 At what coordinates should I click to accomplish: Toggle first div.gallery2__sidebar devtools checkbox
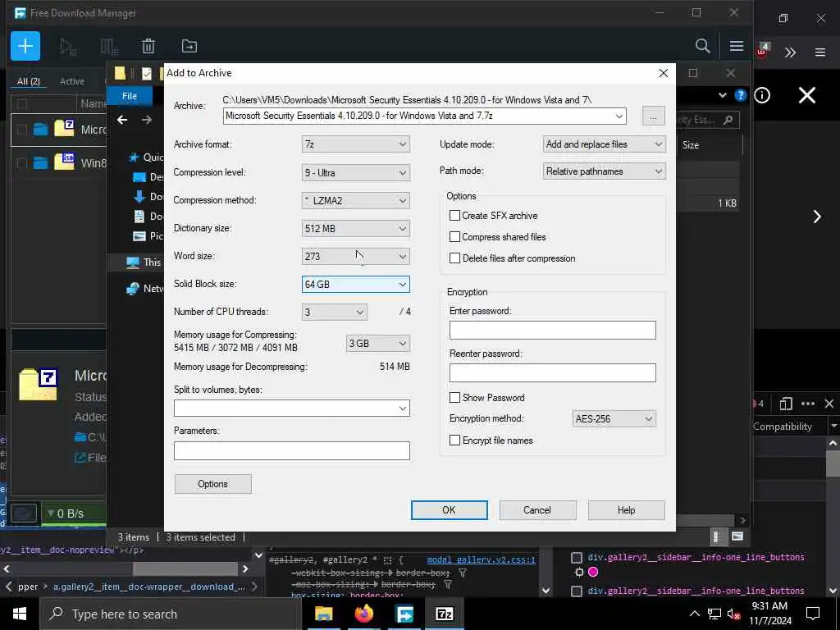tap(577, 558)
